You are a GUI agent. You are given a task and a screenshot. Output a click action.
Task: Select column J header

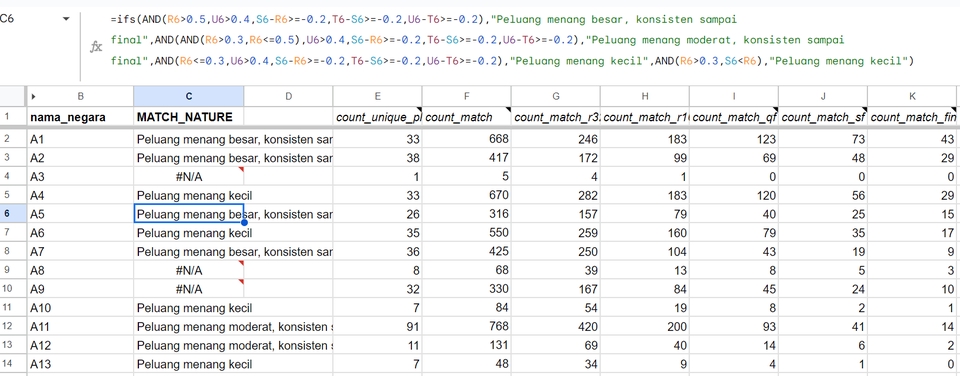823,96
